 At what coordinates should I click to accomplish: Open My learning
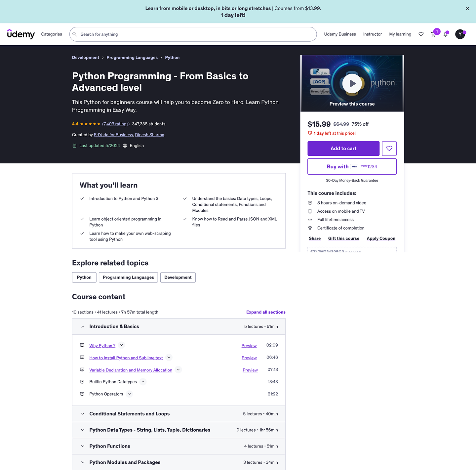pos(400,34)
